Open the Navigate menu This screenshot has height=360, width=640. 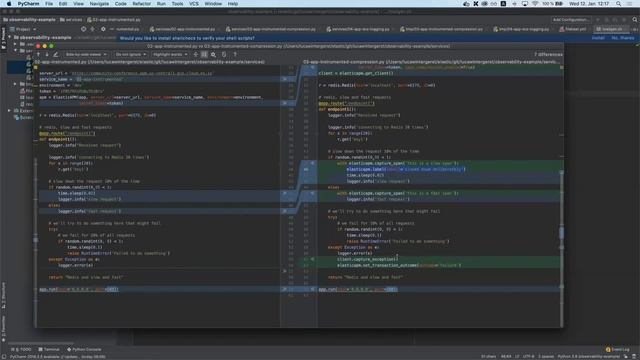pos(99,4)
